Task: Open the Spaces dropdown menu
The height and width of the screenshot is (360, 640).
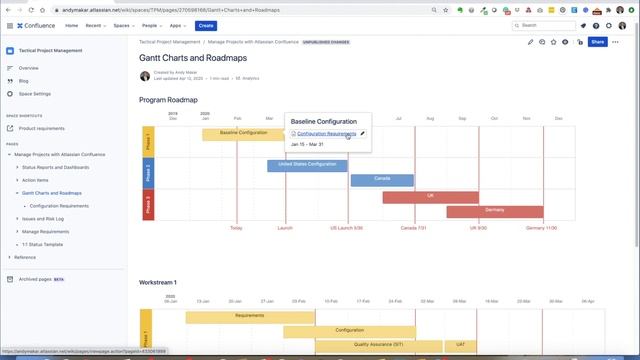Action: point(124,26)
